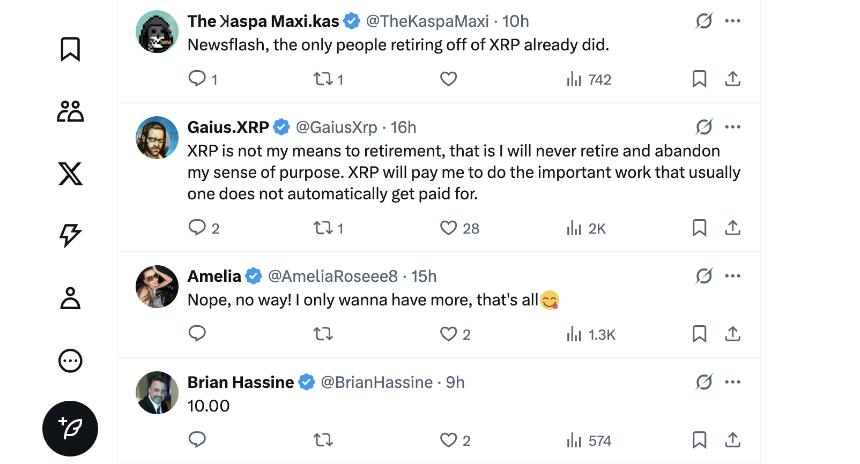The height and width of the screenshot is (464, 860).
Task: Open Bookmarks in left sidebar
Action: pos(70,49)
